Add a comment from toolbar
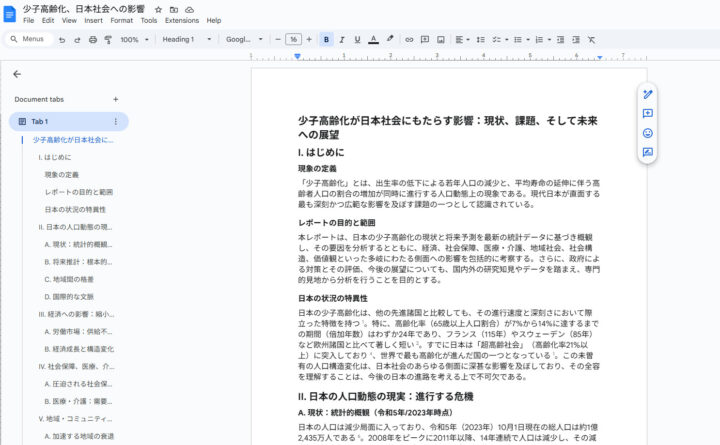Screen dimensions: 720x445 pos(425,40)
